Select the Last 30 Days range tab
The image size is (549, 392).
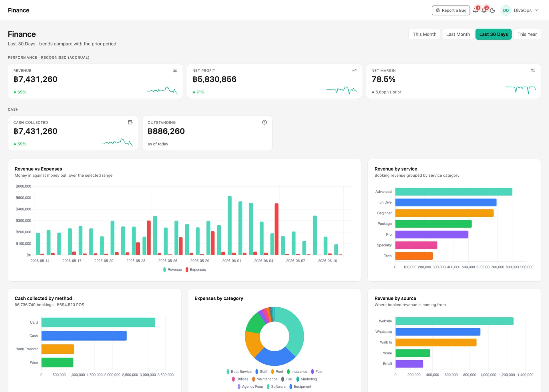(493, 34)
